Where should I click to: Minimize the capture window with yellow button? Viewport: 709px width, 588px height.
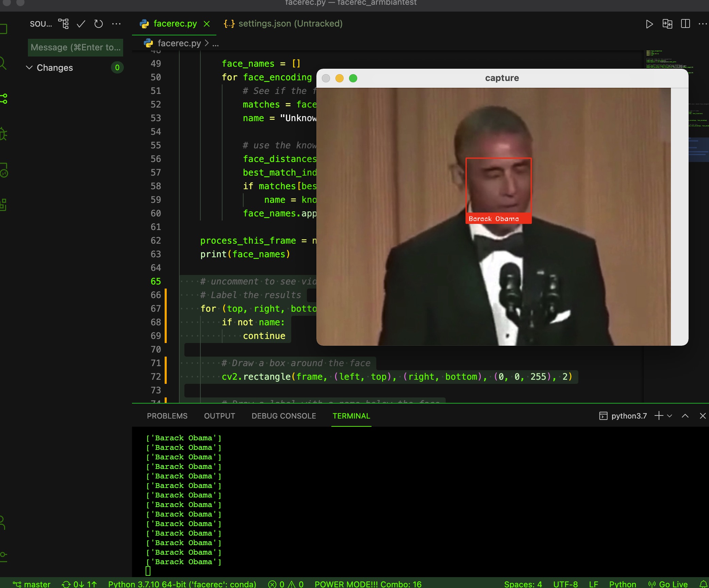click(x=340, y=78)
